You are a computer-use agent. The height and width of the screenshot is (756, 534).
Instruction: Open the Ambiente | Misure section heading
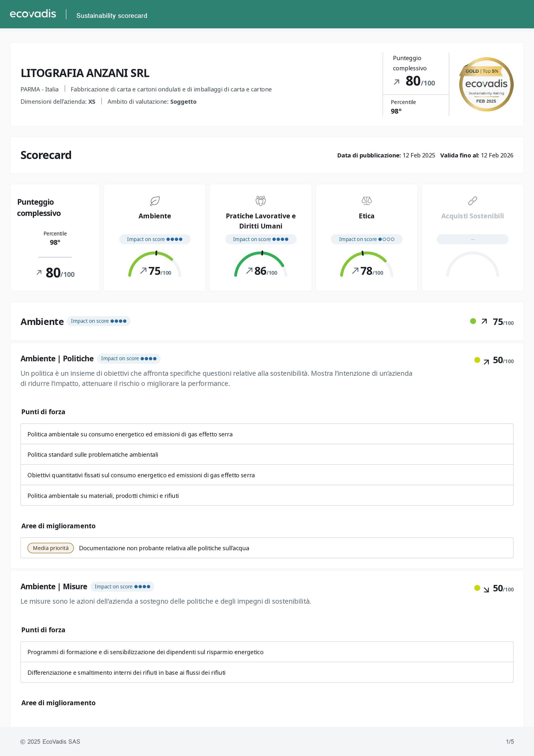(54, 586)
